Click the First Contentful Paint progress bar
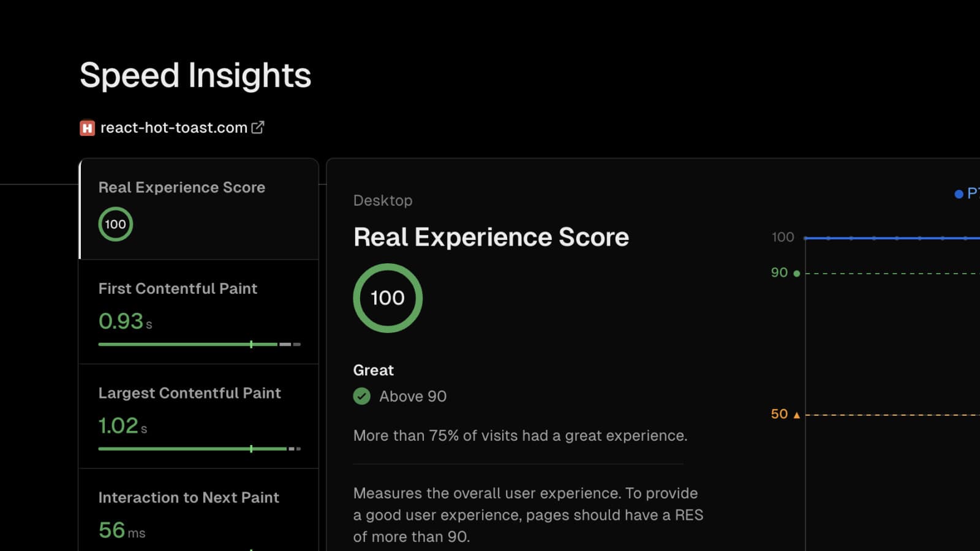The height and width of the screenshot is (551, 980). coord(199,345)
